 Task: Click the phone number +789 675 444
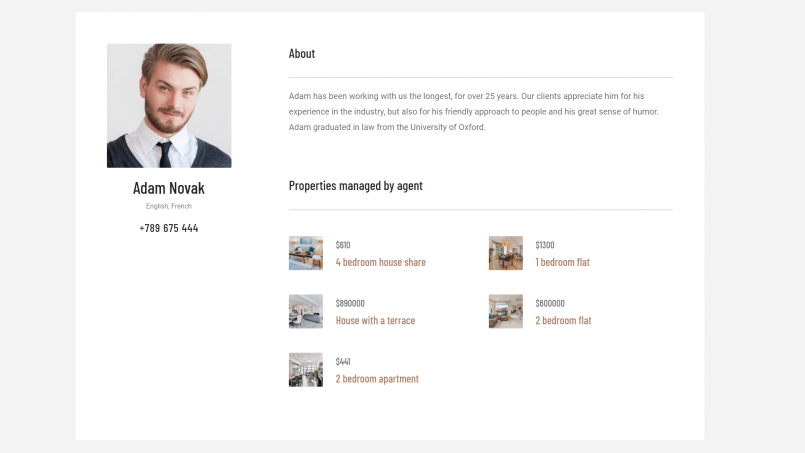tap(169, 228)
